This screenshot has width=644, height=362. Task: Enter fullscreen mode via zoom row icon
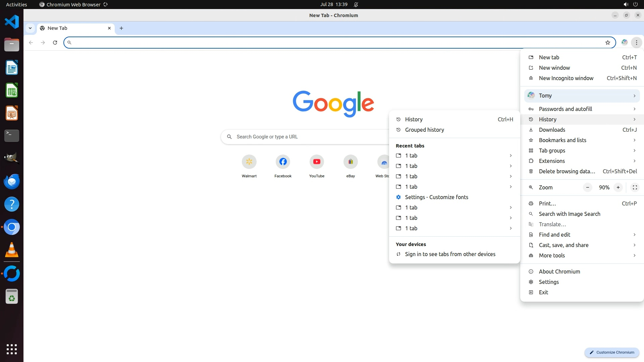coord(635,187)
